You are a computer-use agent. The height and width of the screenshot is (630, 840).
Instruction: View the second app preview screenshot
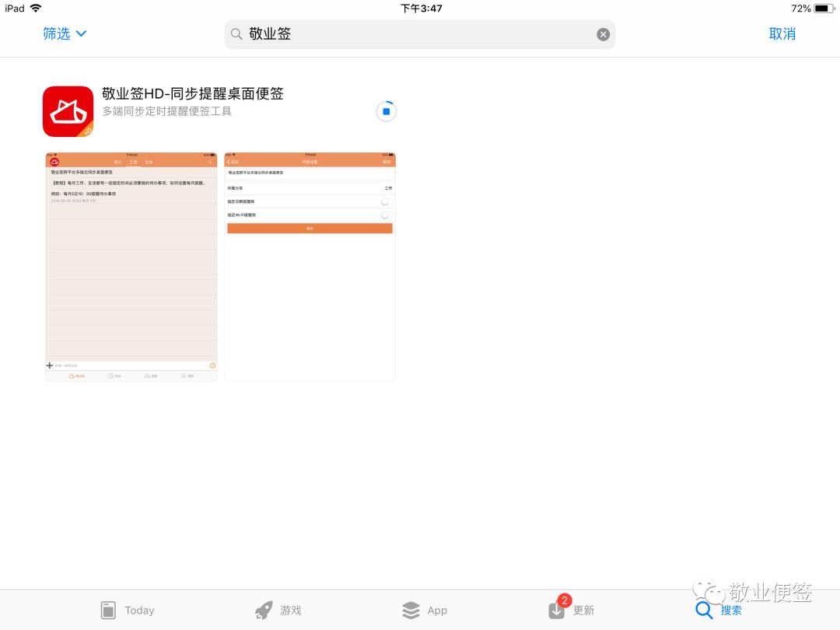point(310,267)
